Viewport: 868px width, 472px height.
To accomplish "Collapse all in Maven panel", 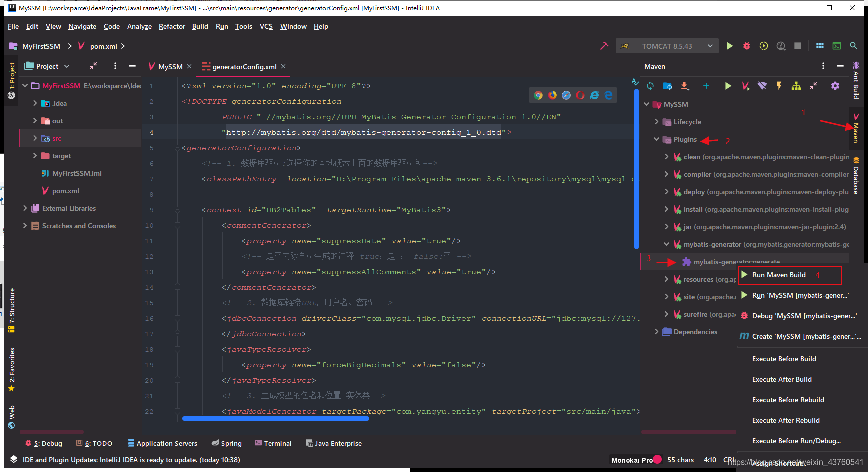I will [x=813, y=86].
